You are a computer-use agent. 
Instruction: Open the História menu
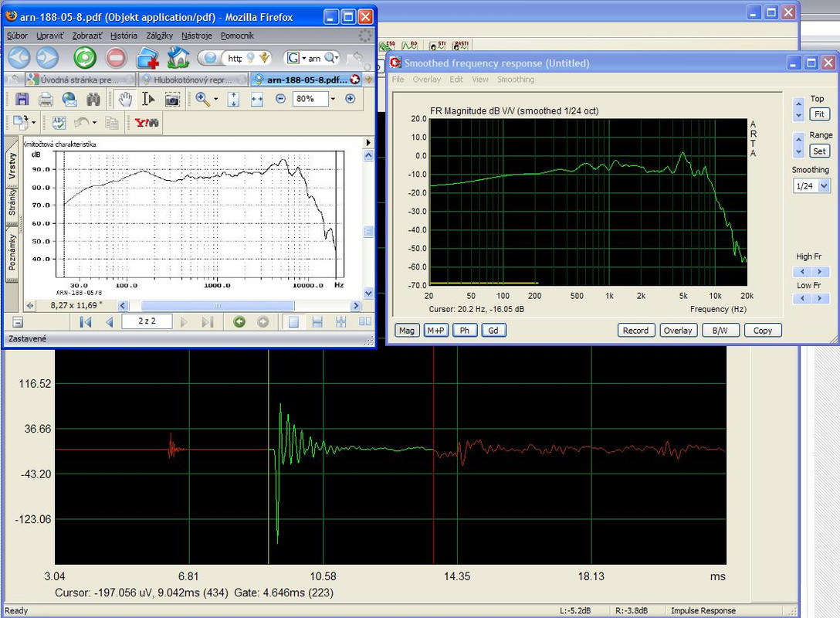tap(124, 36)
